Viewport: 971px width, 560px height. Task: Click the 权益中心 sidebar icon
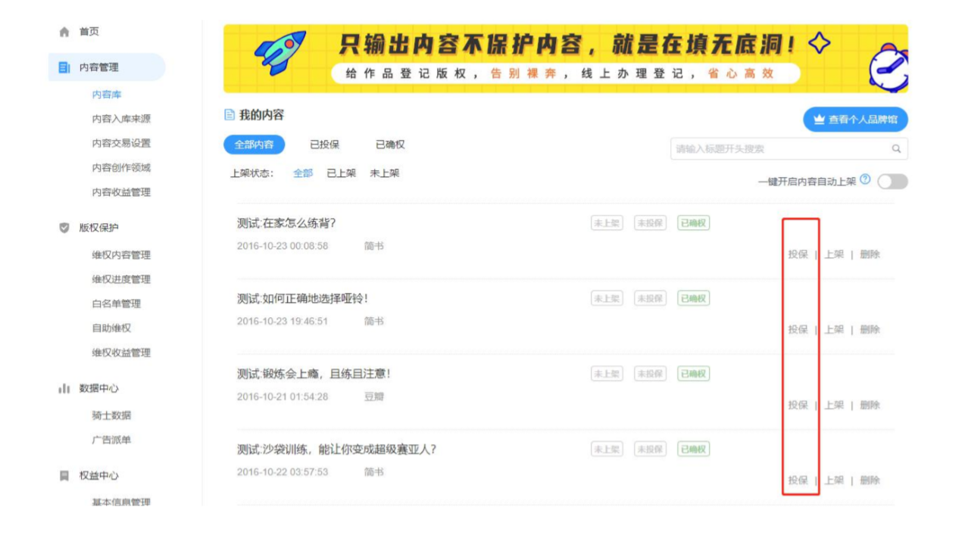tap(64, 476)
